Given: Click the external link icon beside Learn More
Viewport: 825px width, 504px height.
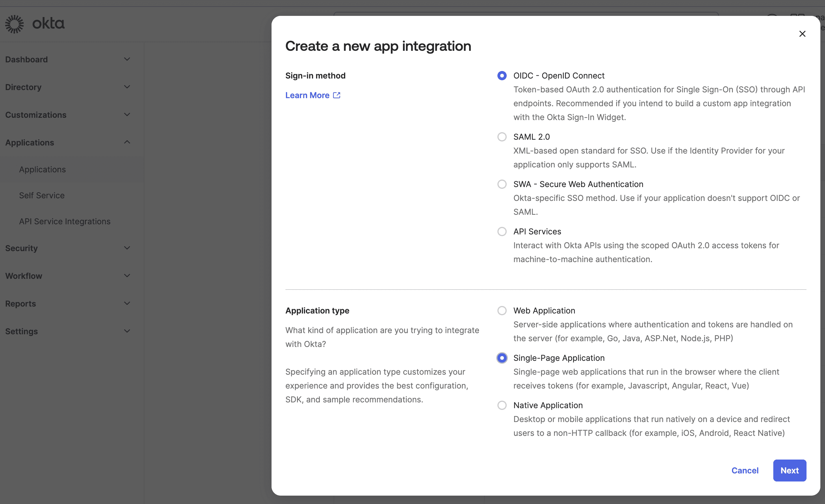Looking at the screenshot, I should [x=337, y=95].
